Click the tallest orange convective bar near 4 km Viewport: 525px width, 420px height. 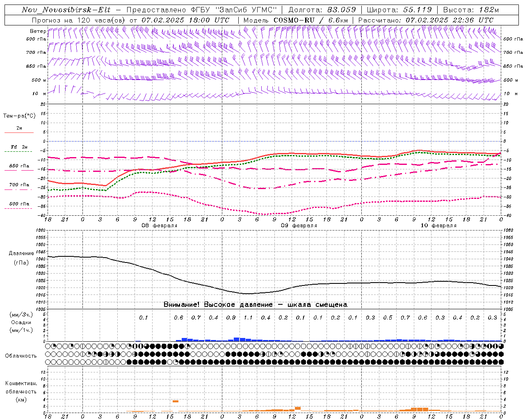pos(175,401)
